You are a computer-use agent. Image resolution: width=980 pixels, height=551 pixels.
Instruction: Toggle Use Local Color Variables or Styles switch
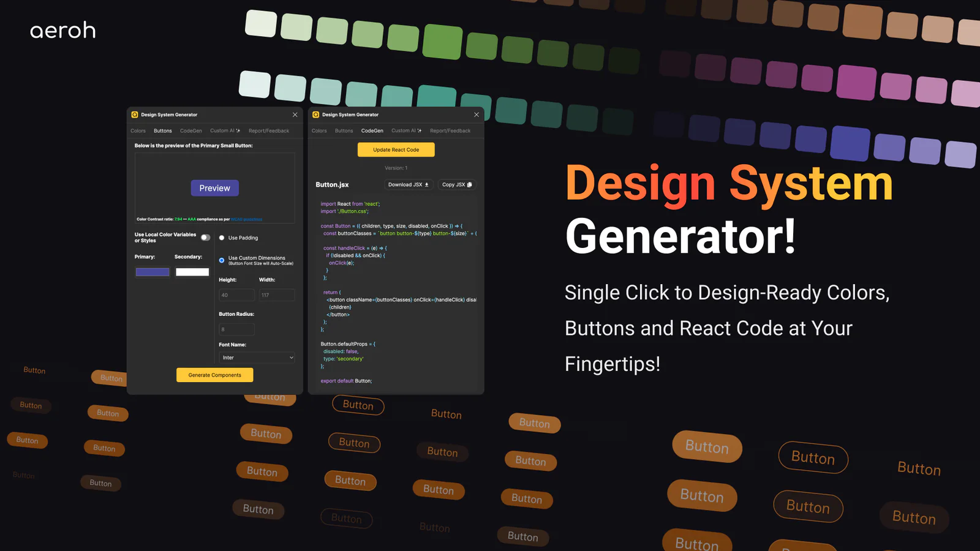(205, 238)
